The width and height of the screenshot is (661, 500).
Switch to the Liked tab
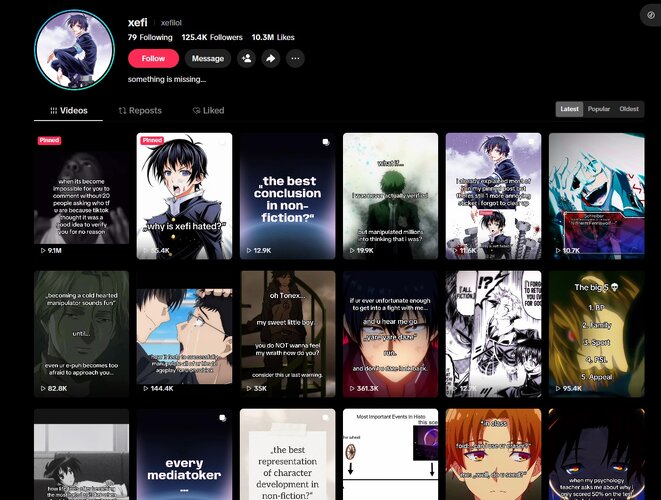point(208,110)
